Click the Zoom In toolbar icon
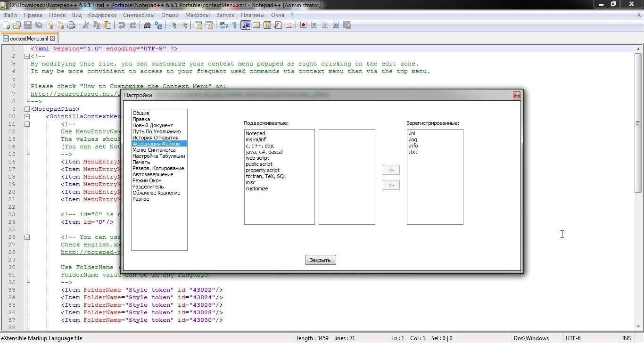 coord(173,25)
